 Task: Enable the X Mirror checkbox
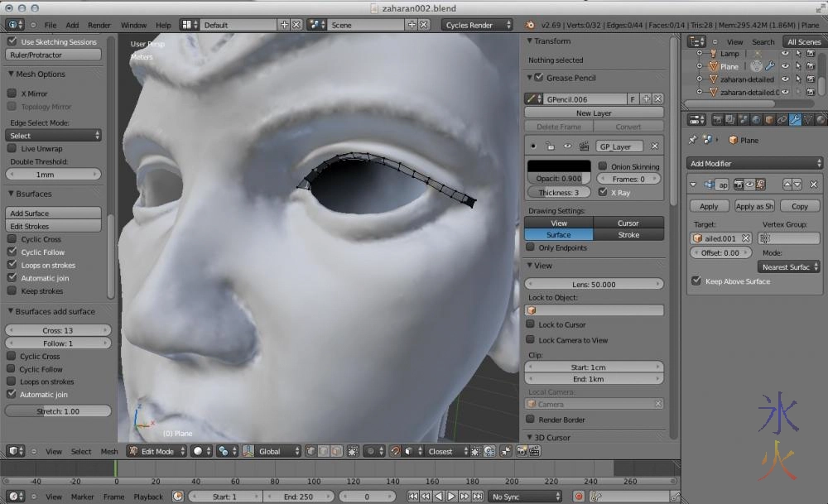point(12,94)
